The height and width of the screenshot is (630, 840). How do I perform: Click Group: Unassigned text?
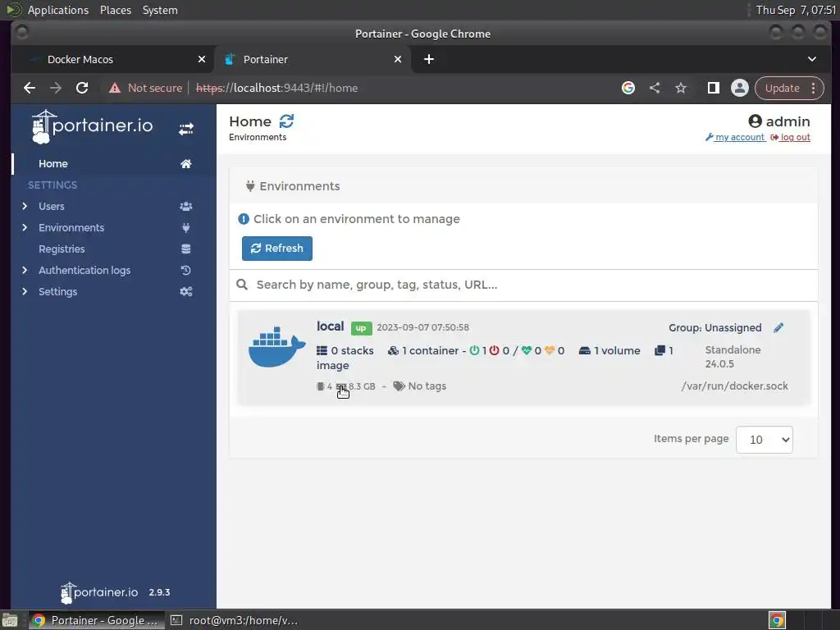714,328
